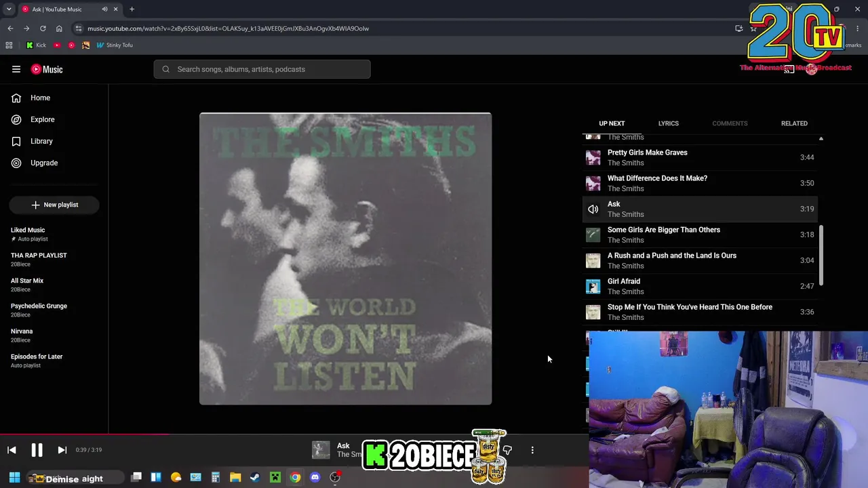Open the Kick bookmark
The width and height of the screenshot is (868, 488).
tap(36, 45)
